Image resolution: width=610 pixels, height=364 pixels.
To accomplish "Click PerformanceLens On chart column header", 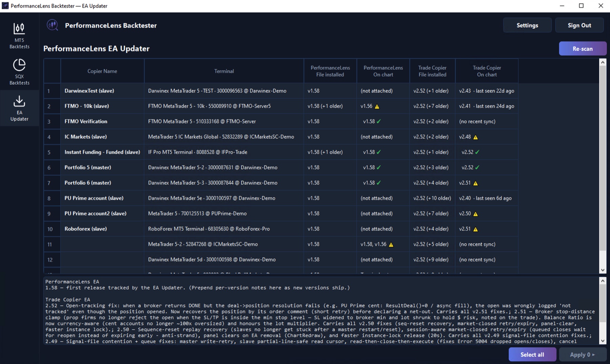I will tap(383, 71).
